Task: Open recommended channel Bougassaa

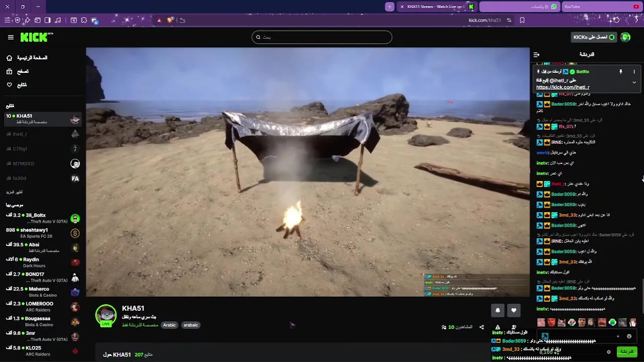Action: tap(42, 321)
